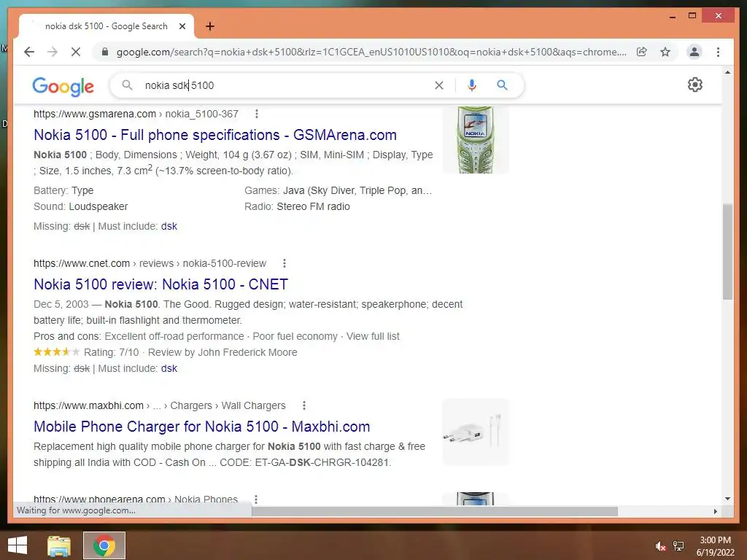Open the taskbar clock and date
747x560 pixels.
point(715,546)
